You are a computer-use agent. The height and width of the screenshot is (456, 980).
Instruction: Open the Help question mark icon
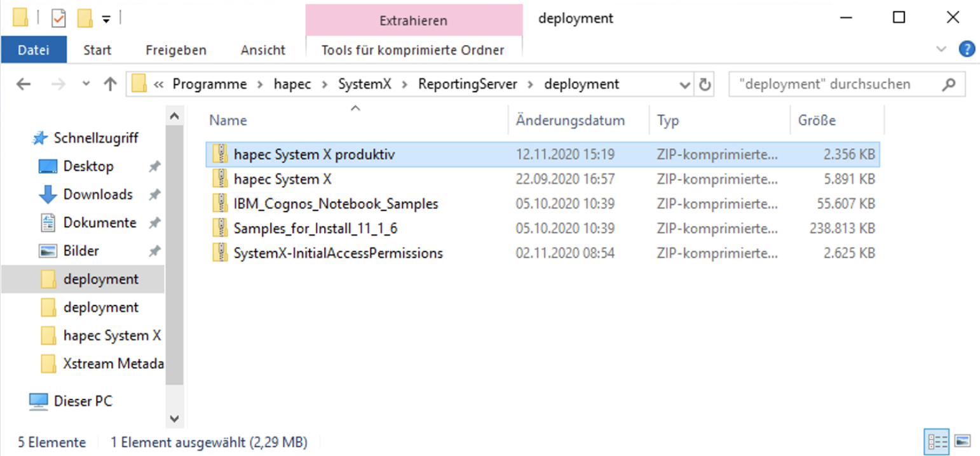coord(966,50)
